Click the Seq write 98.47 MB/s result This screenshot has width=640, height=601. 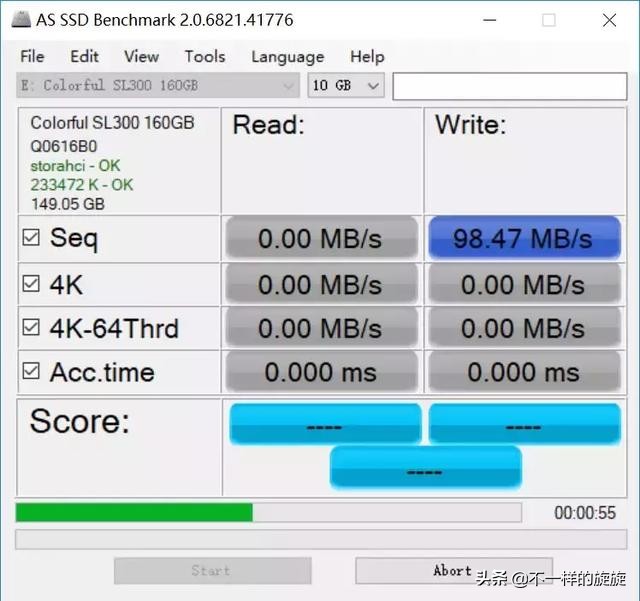[x=524, y=238]
